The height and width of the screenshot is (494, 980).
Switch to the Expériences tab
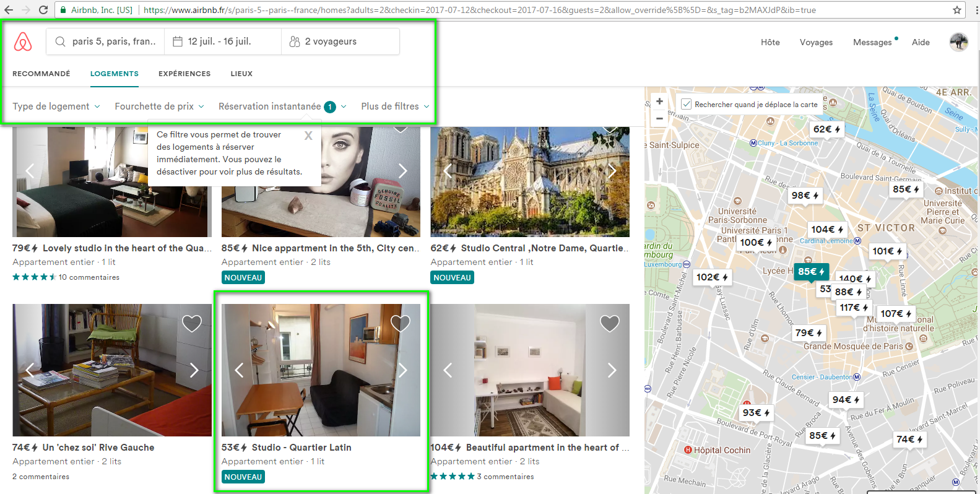click(x=184, y=74)
